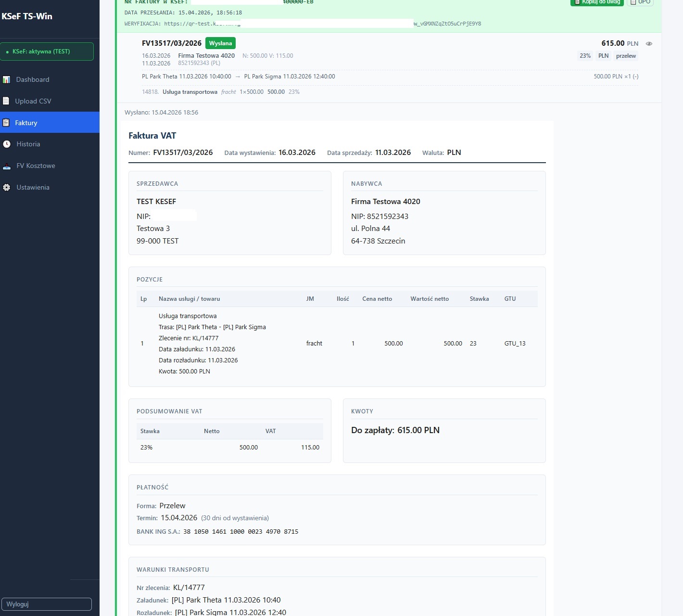Select Upload CSV in the sidebar

coord(33,101)
